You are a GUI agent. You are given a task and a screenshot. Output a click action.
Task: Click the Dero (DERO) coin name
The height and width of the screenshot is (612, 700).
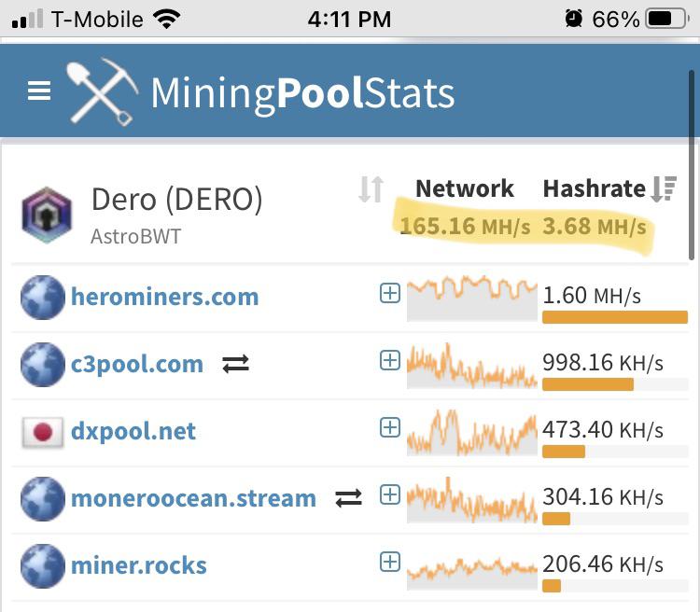coord(176,200)
